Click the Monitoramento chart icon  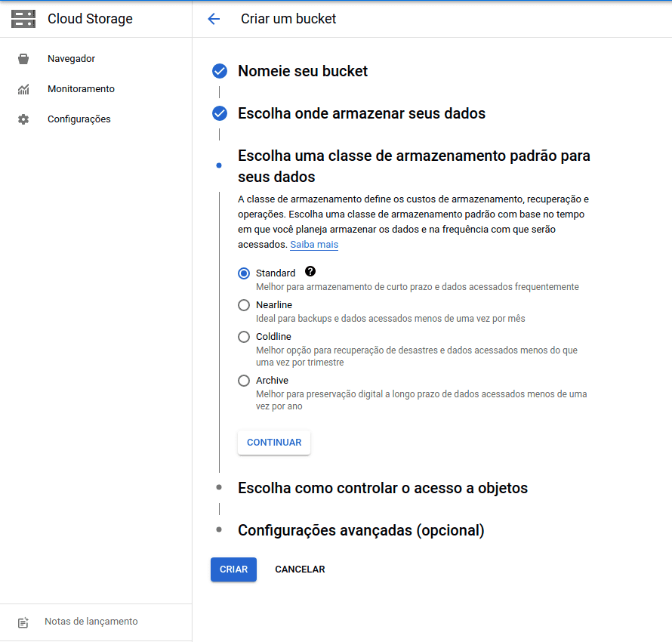(23, 89)
